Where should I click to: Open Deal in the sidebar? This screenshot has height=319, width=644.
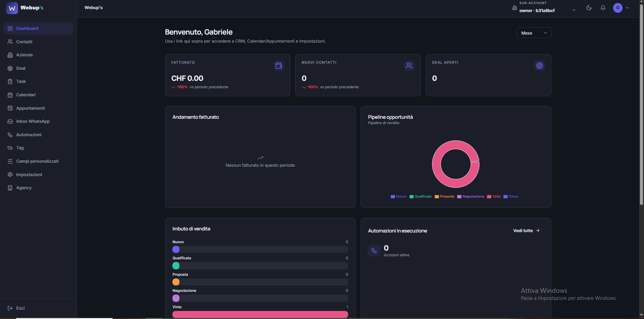[x=39, y=68]
